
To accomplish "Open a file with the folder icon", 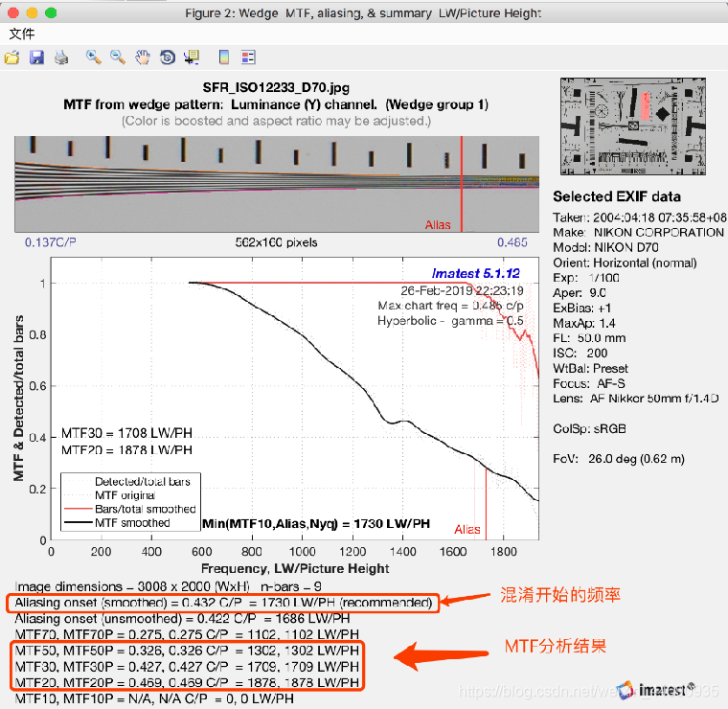I will tap(12, 57).
